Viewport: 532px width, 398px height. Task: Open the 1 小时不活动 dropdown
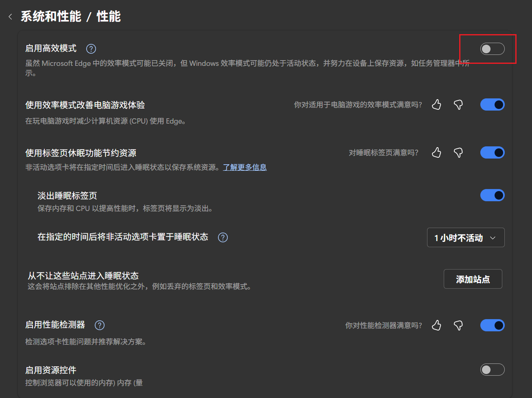coord(466,237)
